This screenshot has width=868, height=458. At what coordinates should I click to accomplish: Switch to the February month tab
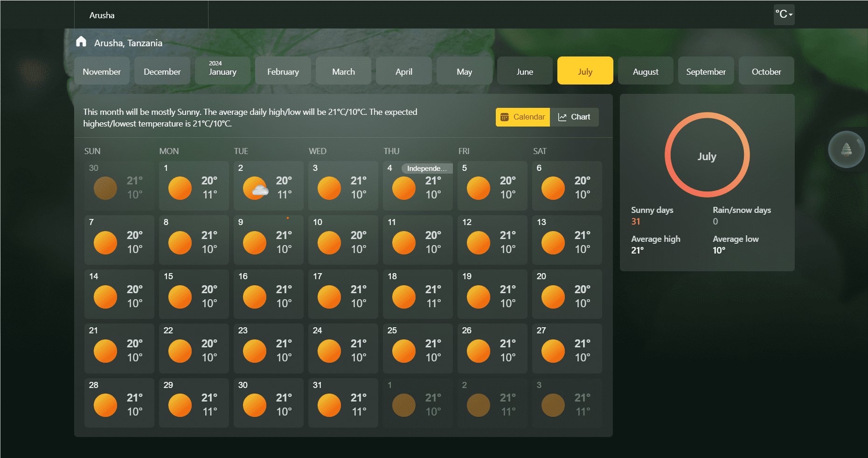[283, 70]
